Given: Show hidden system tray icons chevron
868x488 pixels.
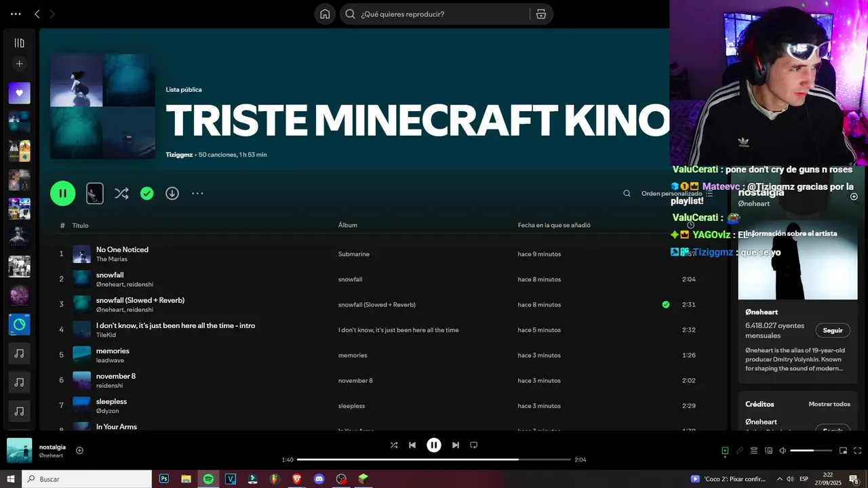Looking at the screenshot, I should tap(779, 479).
